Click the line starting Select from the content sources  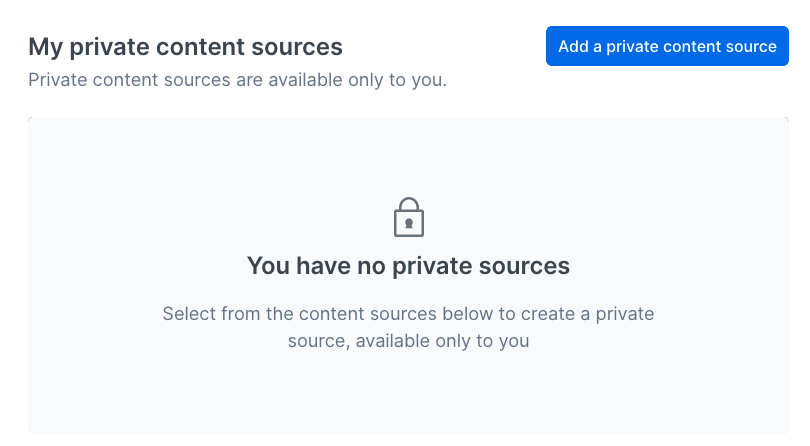[408, 314]
